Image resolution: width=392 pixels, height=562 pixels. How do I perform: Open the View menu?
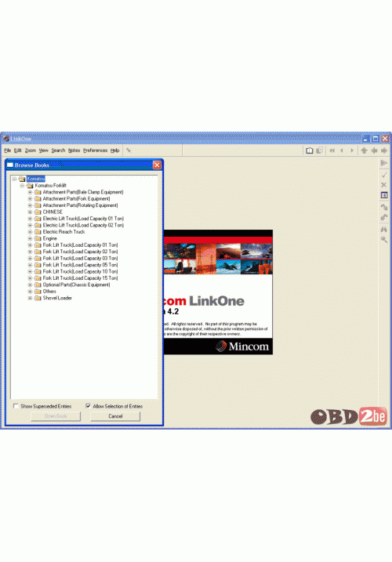(43, 150)
